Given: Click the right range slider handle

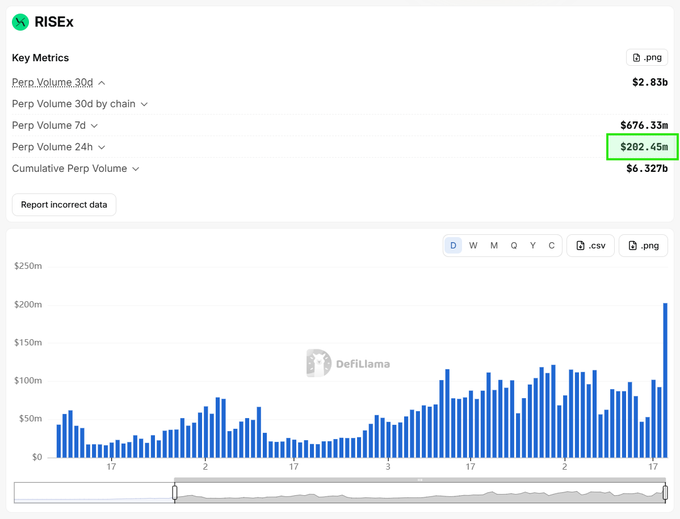Looking at the screenshot, I should point(665,493).
